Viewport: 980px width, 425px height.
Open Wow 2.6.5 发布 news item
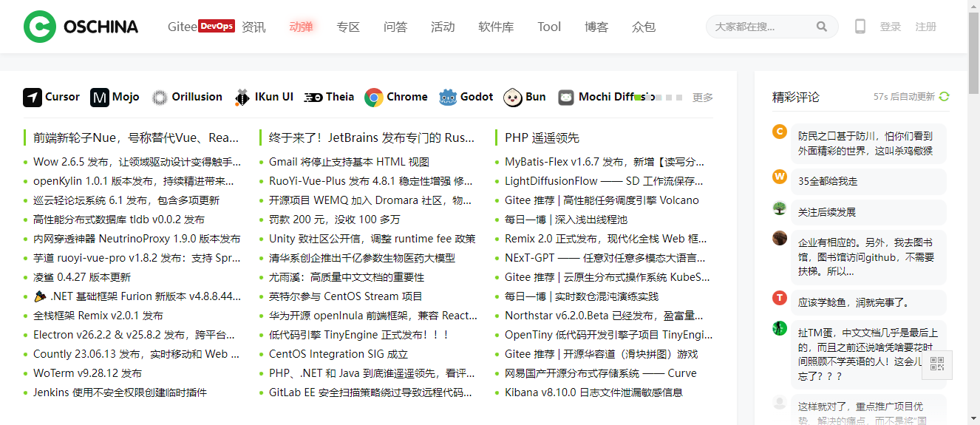[137, 162]
